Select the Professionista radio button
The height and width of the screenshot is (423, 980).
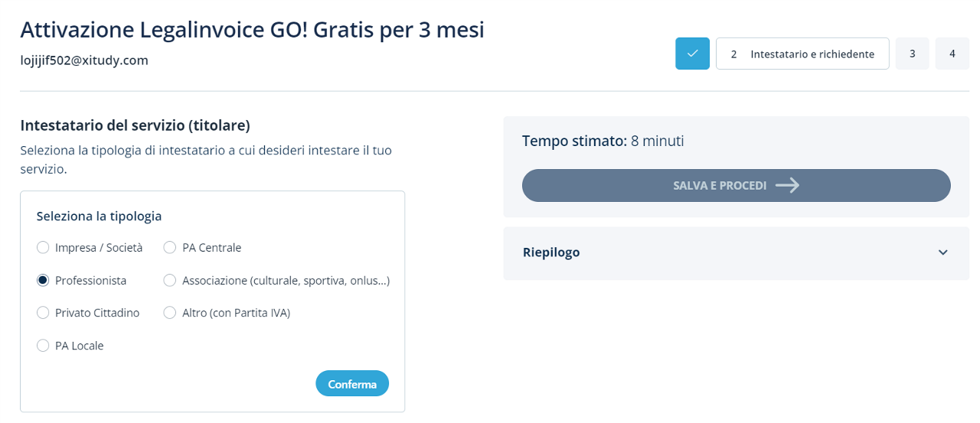[43, 281]
